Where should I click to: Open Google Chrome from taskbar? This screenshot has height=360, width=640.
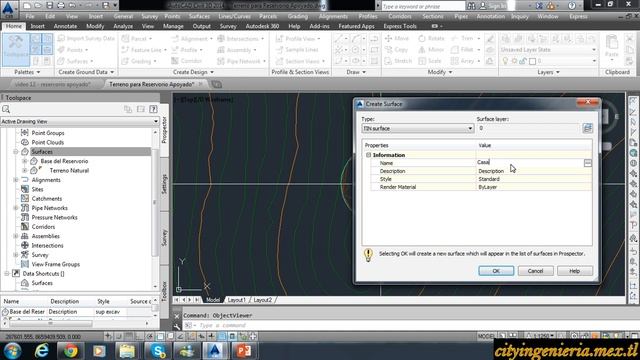[x=70, y=351]
